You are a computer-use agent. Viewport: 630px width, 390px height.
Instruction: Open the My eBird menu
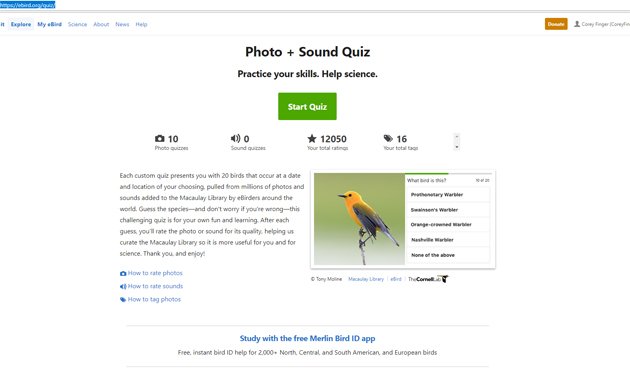click(49, 24)
